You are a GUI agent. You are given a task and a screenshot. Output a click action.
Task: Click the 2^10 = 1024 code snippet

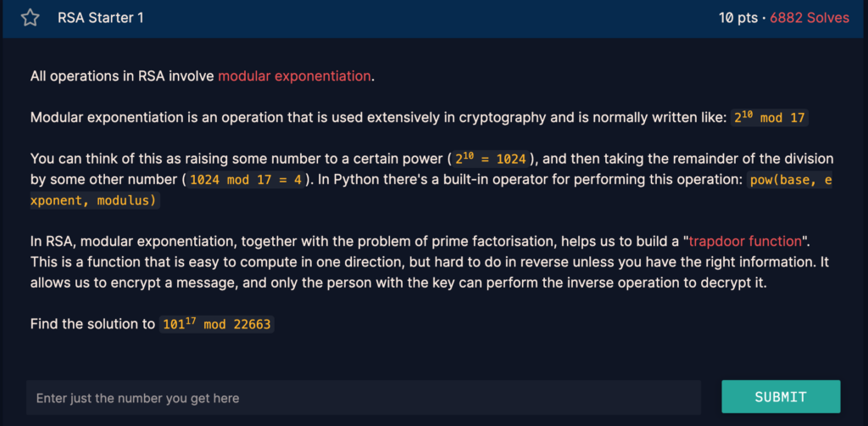491,160
